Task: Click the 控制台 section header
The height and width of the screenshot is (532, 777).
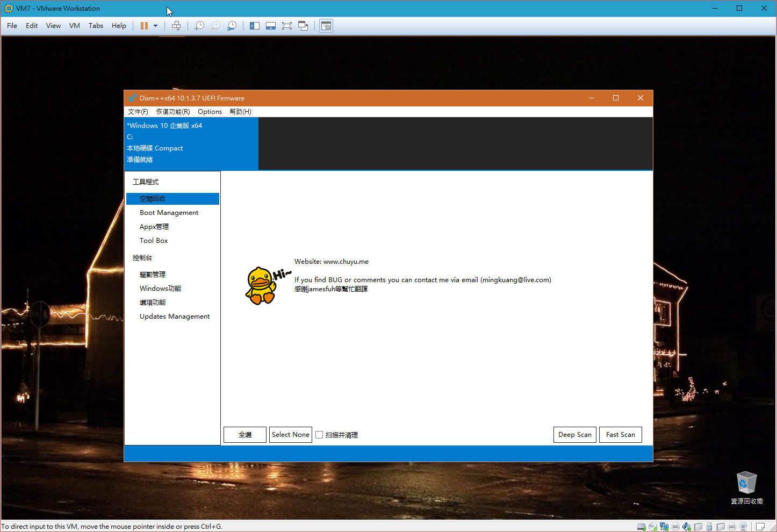Action: pos(142,258)
